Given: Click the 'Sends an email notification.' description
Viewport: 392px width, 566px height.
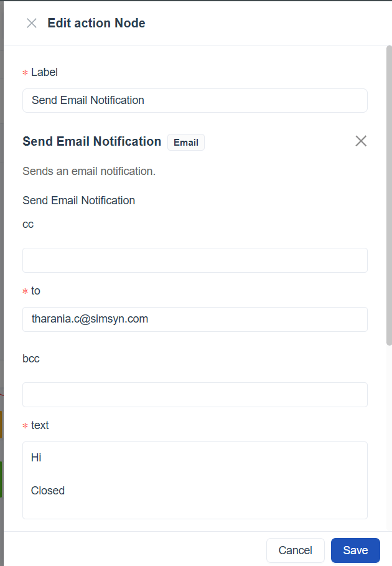Looking at the screenshot, I should point(89,171).
